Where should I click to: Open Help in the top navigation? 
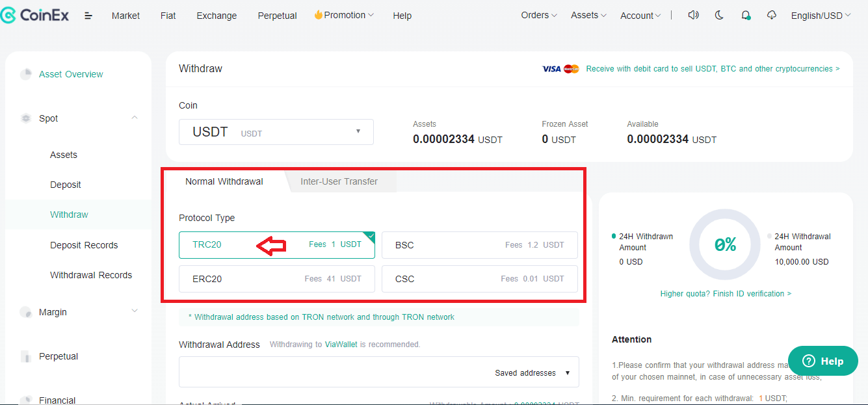click(402, 16)
